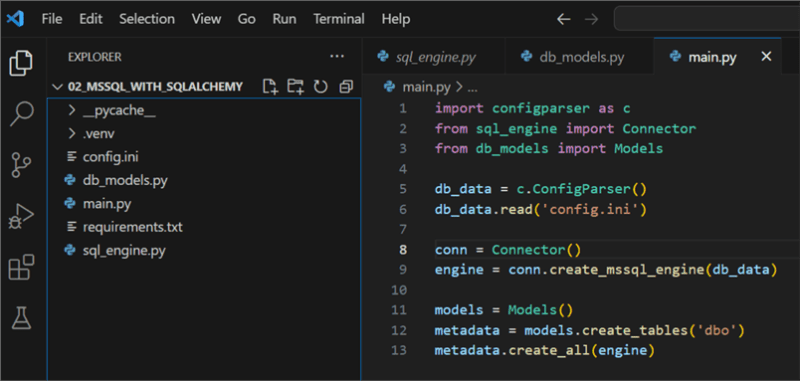Open the Explorer view in activity bar
The width and height of the screenshot is (800, 381).
click(21, 63)
